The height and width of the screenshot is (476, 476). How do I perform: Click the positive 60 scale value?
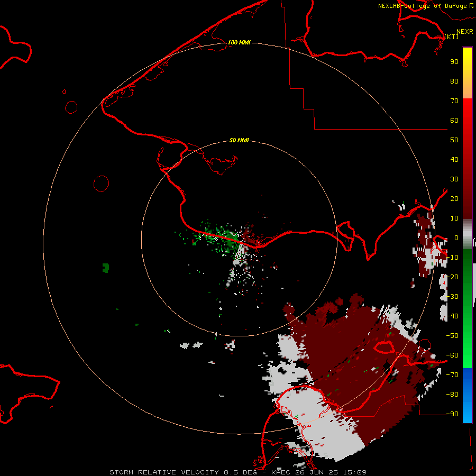454,120
